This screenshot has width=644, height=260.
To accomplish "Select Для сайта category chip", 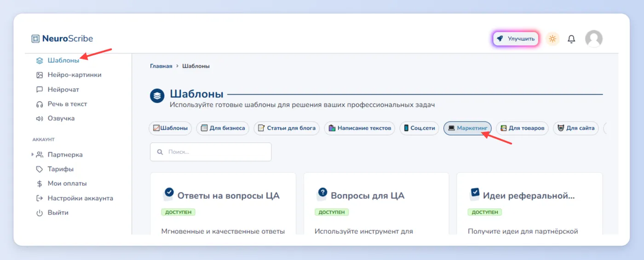I will click(575, 128).
